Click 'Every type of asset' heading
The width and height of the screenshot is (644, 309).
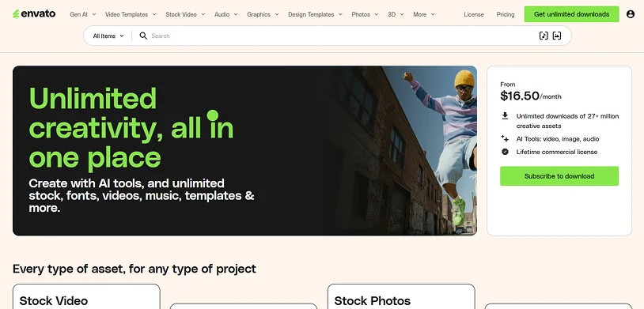point(134,269)
